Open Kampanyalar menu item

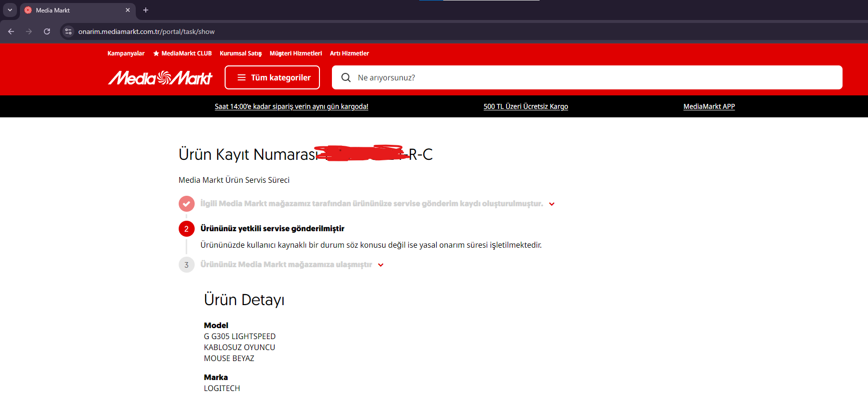click(x=126, y=53)
